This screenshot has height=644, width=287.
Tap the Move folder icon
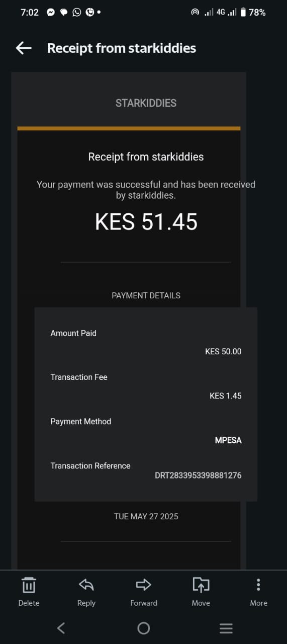pyautogui.click(x=201, y=585)
